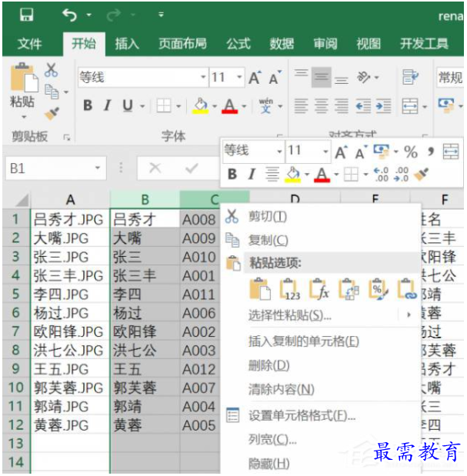This screenshot has width=467, height=476.
Task: Open the Name Box dropdown arrow
Action: pyautogui.click(x=98, y=168)
